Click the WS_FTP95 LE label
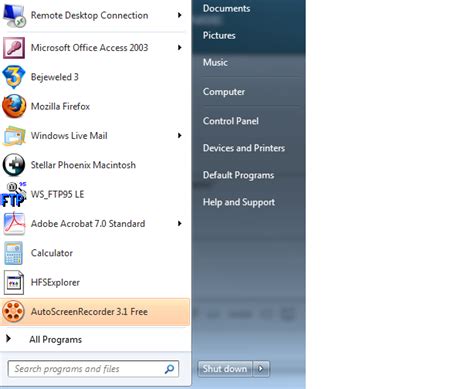 tap(57, 194)
